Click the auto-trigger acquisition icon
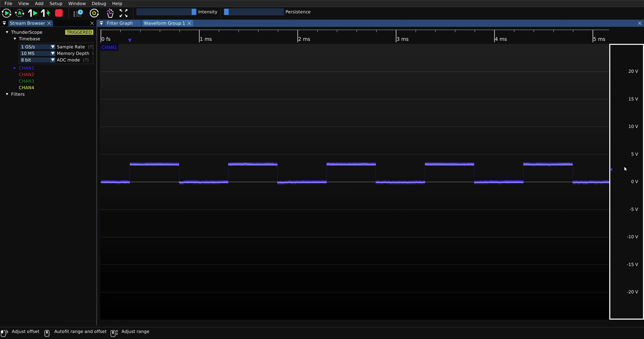The width and height of the screenshot is (644, 339). click(20, 13)
